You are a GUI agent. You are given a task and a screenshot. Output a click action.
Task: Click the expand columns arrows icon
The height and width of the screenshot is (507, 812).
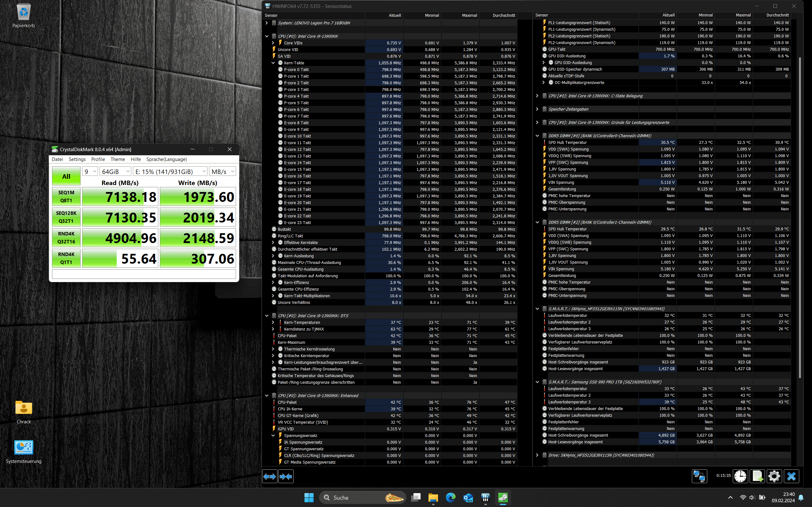[x=270, y=476]
